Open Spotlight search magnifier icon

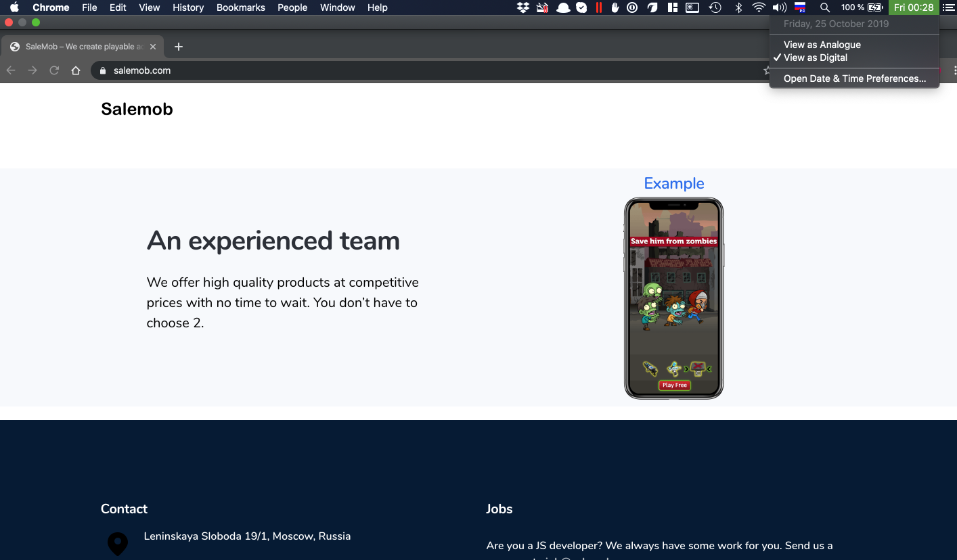tap(824, 7)
